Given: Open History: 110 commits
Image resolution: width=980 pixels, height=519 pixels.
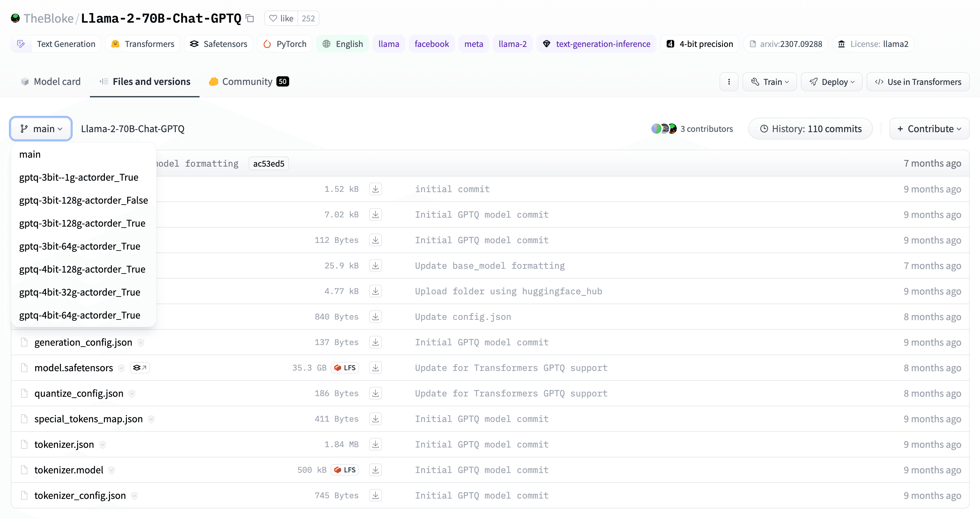Looking at the screenshot, I should tap(810, 129).
